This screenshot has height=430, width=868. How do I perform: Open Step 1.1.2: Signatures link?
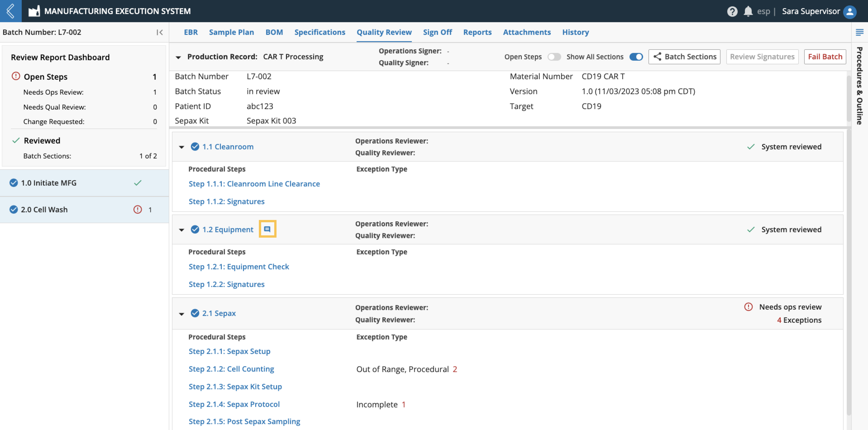click(x=227, y=201)
